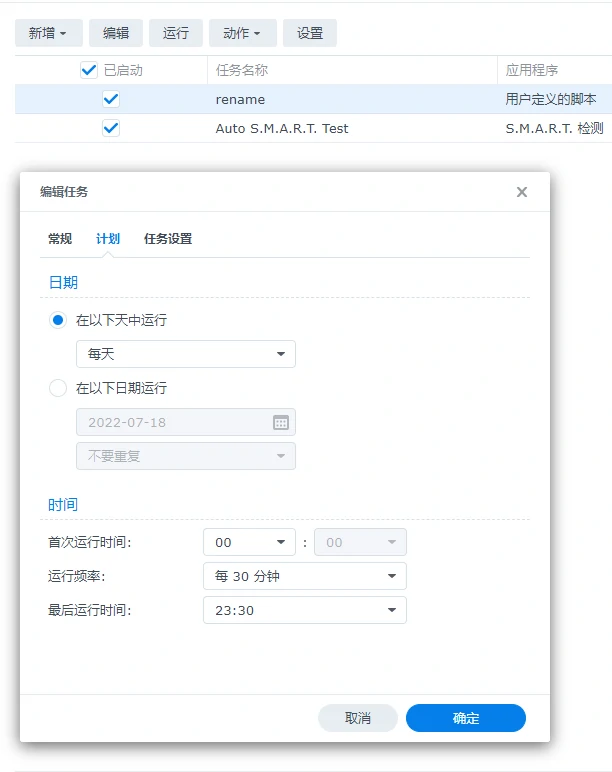The height and width of the screenshot is (772, 612).
Task: Switch to the 常规 tab
Action: click(60, 239)
